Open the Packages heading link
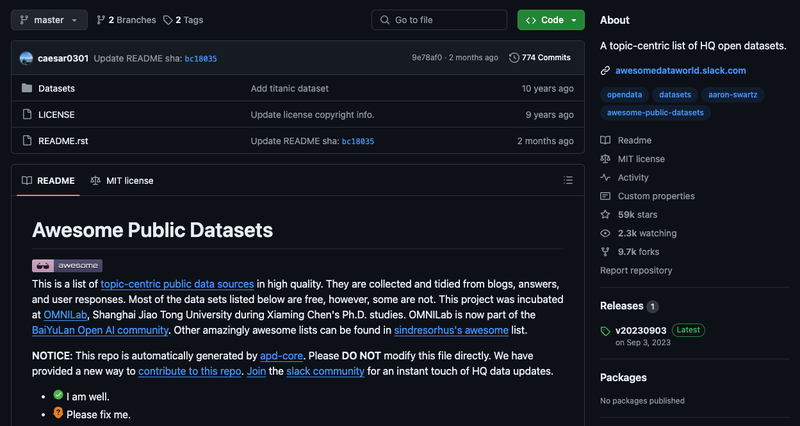800x426 pixels. [x=623, y=378]
